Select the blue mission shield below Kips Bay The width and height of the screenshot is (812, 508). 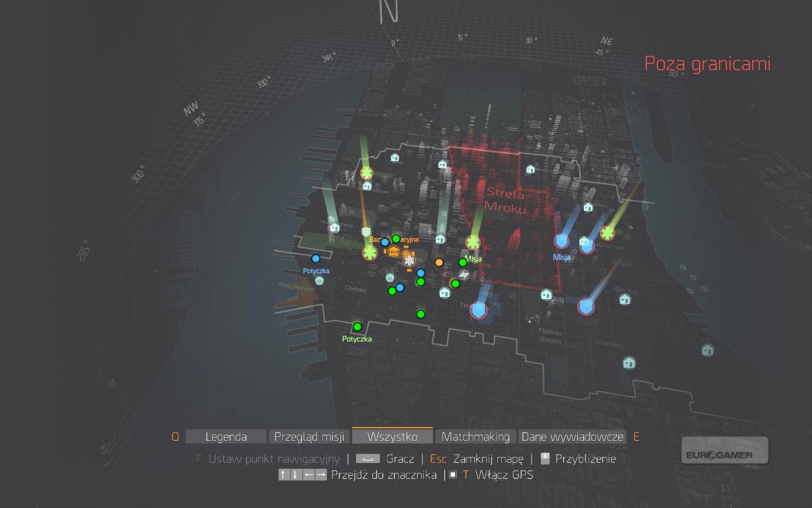586,307
